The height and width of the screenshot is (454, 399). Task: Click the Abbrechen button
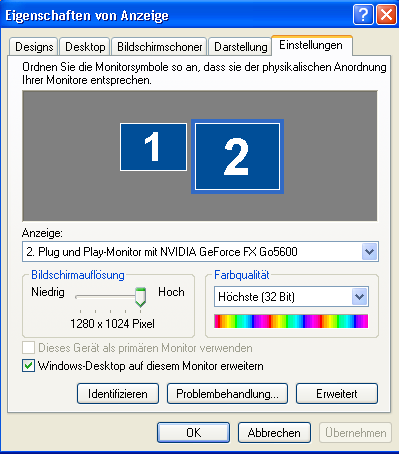point(274,433)
